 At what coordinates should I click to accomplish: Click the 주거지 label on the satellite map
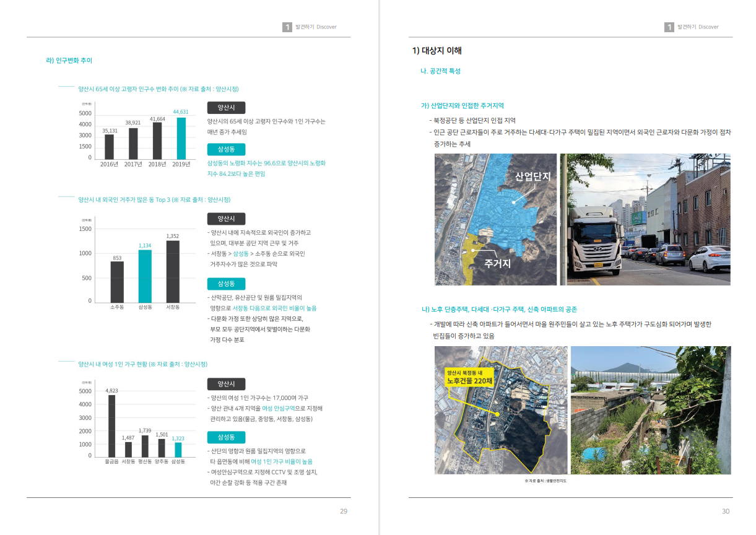[497, 264]
